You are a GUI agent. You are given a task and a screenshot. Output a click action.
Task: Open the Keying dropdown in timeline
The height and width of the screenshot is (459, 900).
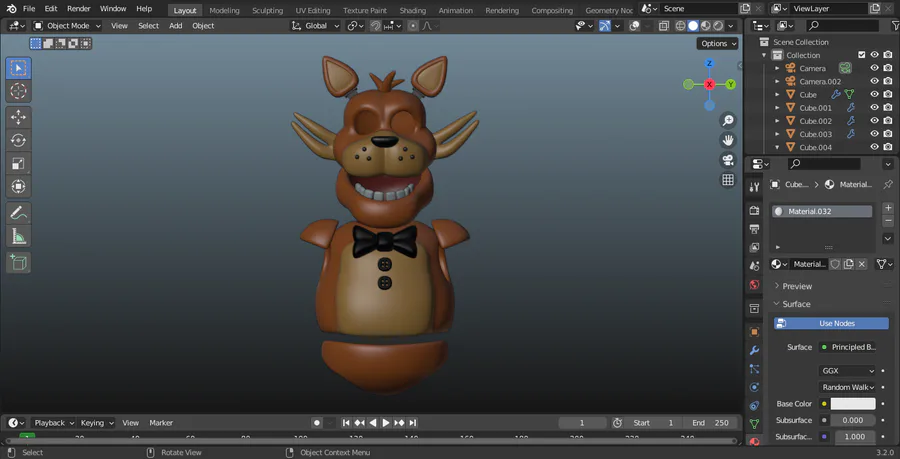click(96, 423)
